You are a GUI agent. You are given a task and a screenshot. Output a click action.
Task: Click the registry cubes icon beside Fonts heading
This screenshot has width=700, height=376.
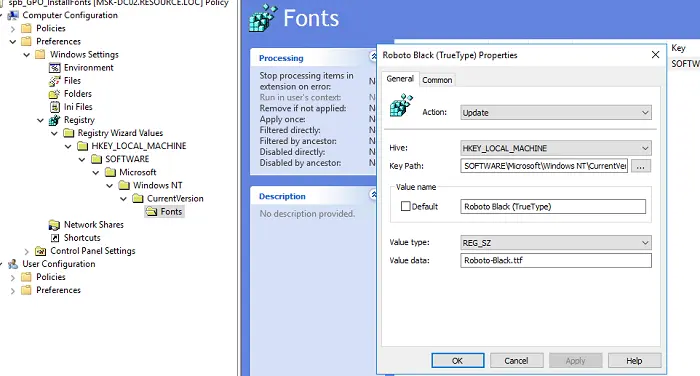(x=262, y=18)
